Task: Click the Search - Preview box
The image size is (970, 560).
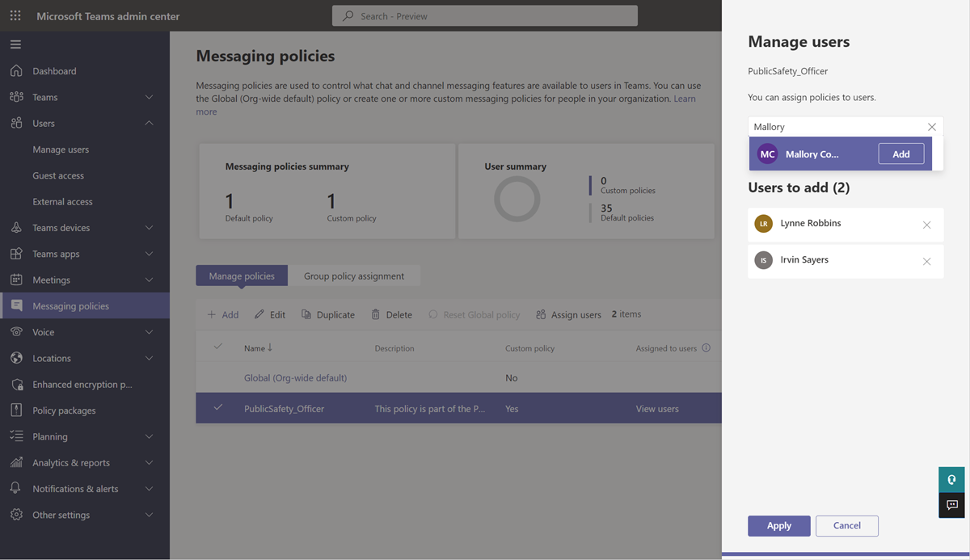Action: pyautogui.click(x=485, y=16)
